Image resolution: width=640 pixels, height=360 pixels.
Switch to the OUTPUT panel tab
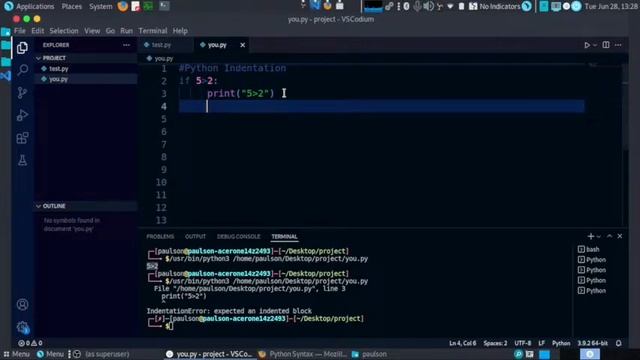[195, 236]
